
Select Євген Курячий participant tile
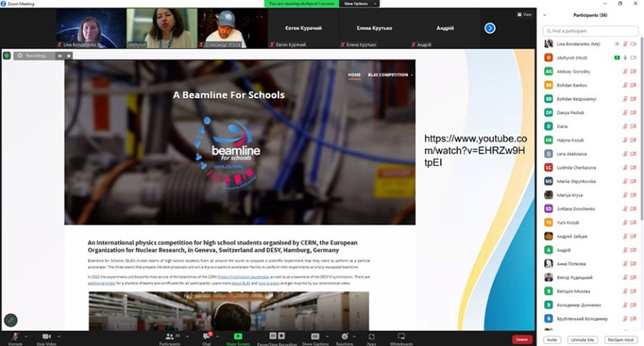point(303,29)
